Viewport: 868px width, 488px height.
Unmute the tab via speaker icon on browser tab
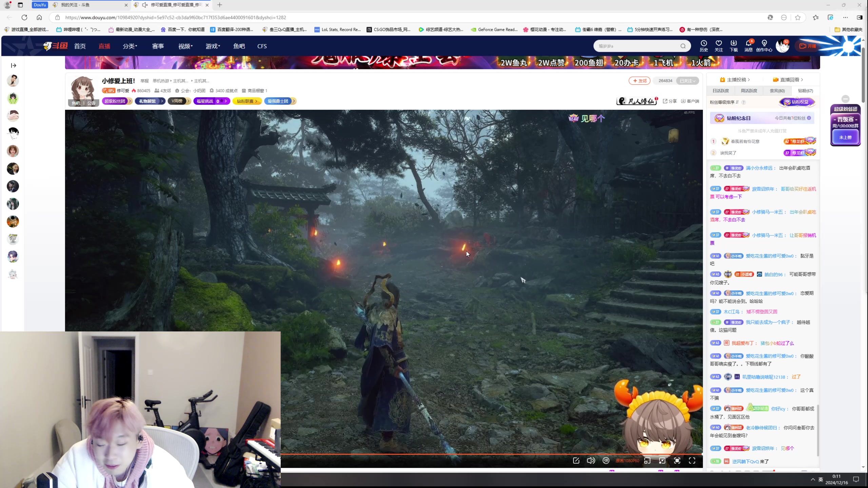pyautogui.click(x=145, y=5)
